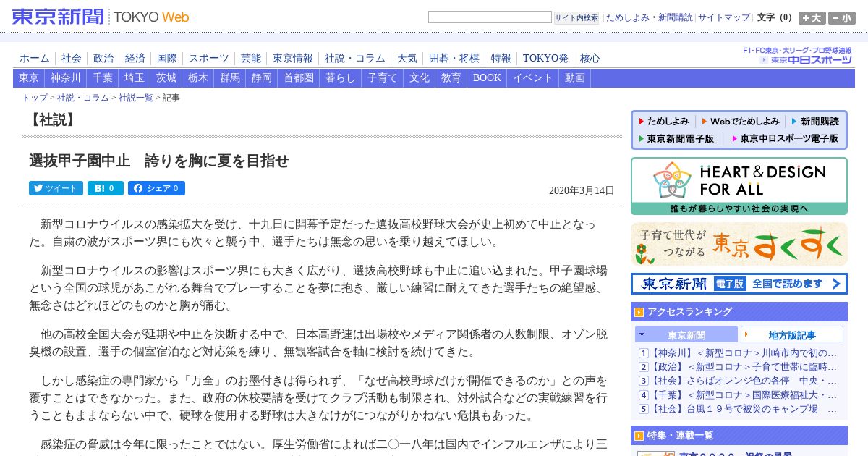The height and width of the screenshot is (456, 868).
Task: Click inside the site search field
Action: coord(490,17)
